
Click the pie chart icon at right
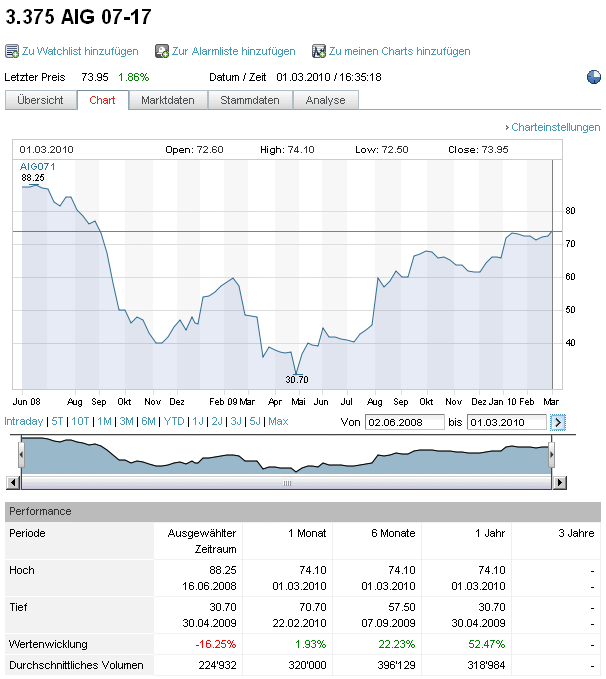pyautogui.click(x=593, y=77)
